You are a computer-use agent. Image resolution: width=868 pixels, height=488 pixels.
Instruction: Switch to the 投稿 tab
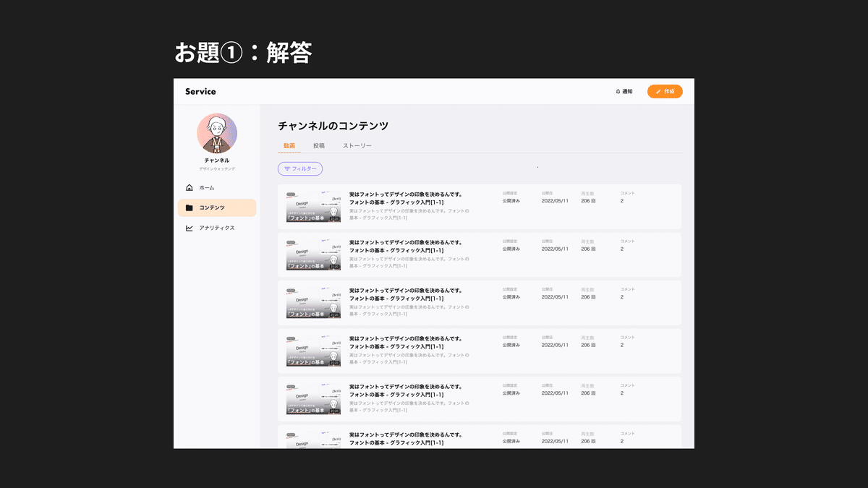coord(319,145)
